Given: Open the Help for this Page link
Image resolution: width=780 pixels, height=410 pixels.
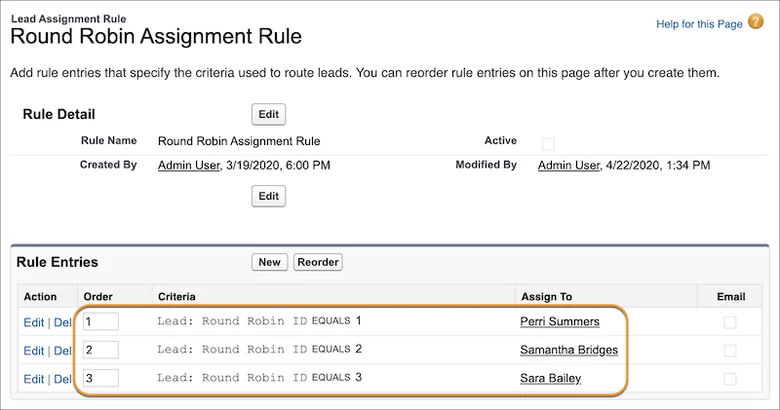Looking at the screenshot, I should pos(699,24).
